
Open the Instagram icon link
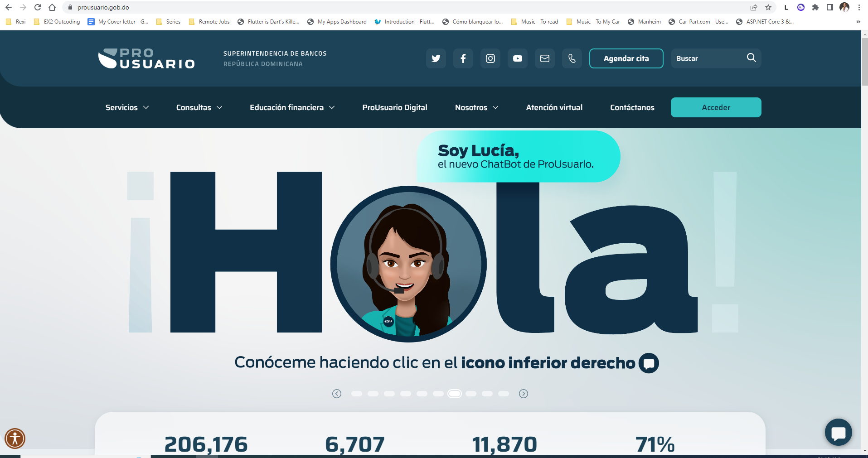pyautogui.click(x=490, y=58)
